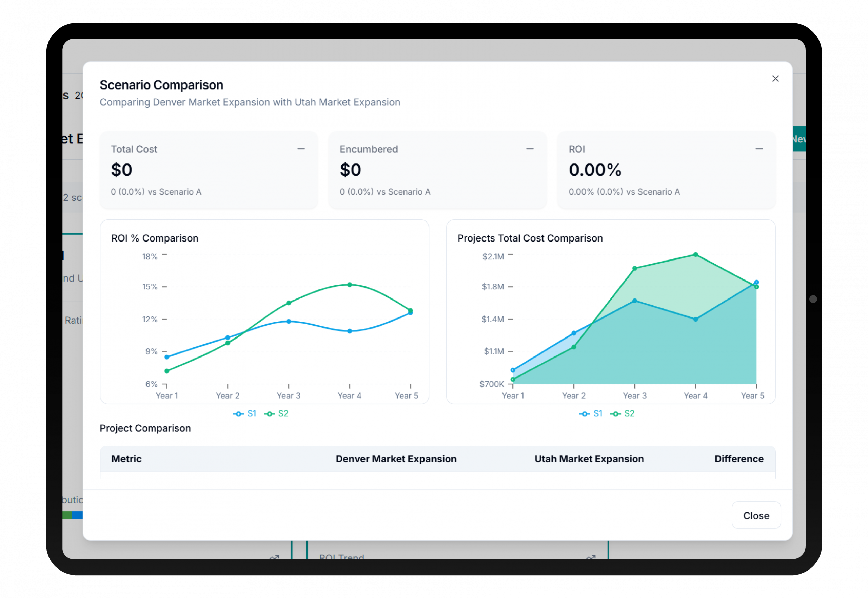Screen dimensions: 868x598
Task: Close the Scenario Comparison dialog with X icon
Action: point(775,79)
